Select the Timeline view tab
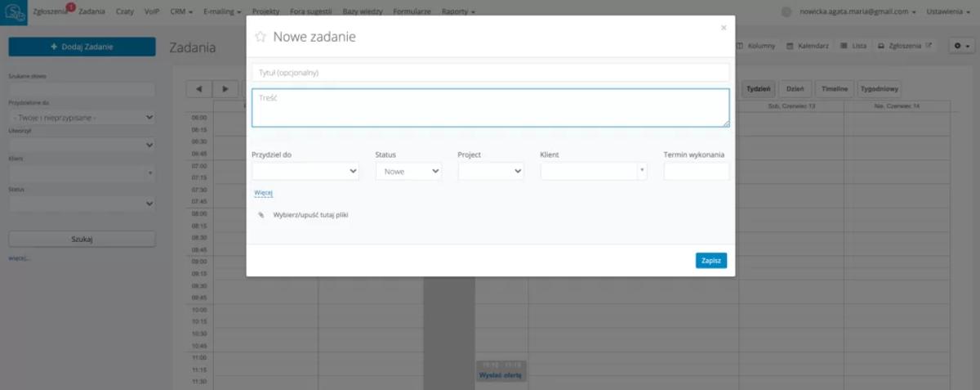 [835, 88]
